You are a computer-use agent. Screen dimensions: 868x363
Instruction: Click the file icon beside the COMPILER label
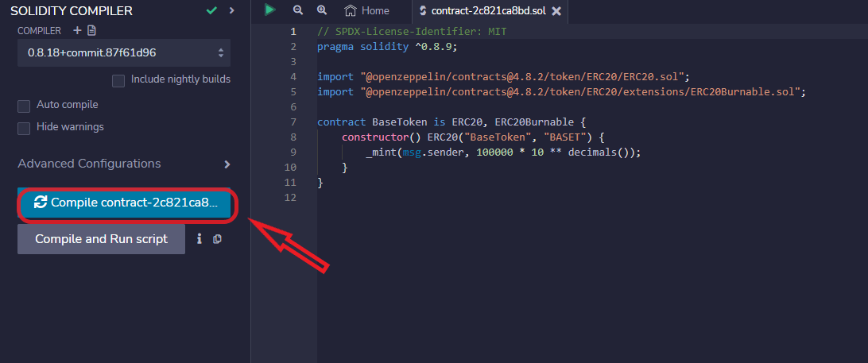click(91, 30)
